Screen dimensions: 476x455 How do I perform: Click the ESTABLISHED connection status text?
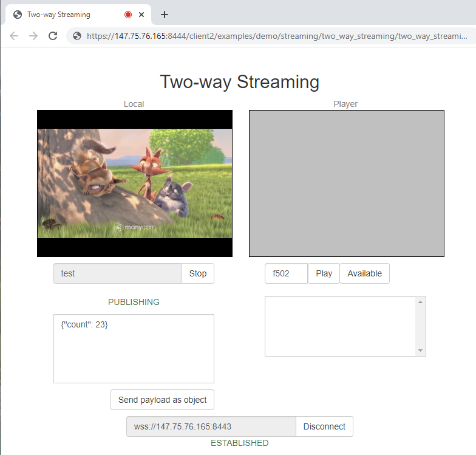coord(239,443)
